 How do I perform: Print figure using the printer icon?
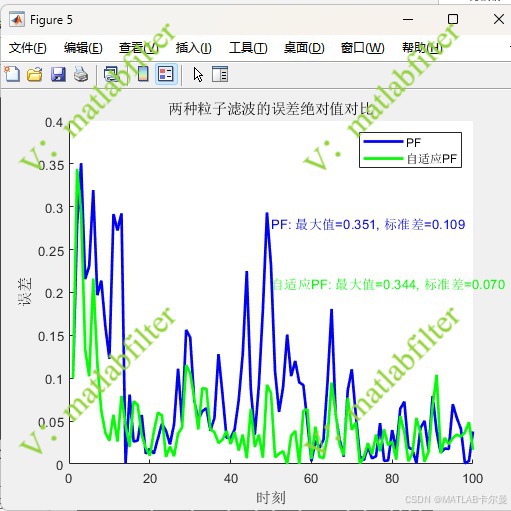(x=81, y=74)
